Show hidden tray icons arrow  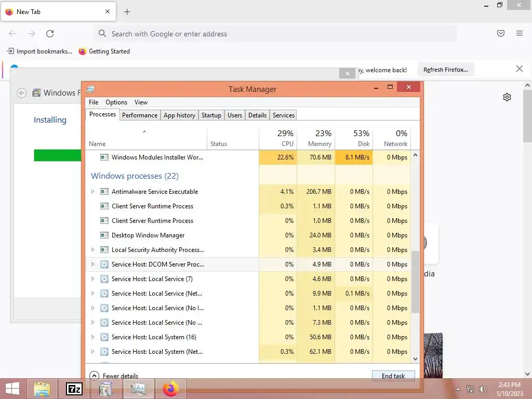pos(458,389)
